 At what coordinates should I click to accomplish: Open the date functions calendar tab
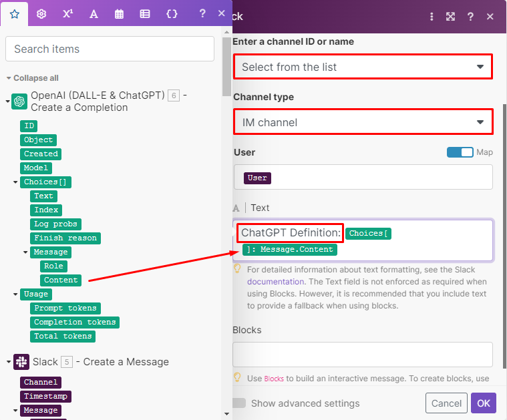click(x=119, y=14)
